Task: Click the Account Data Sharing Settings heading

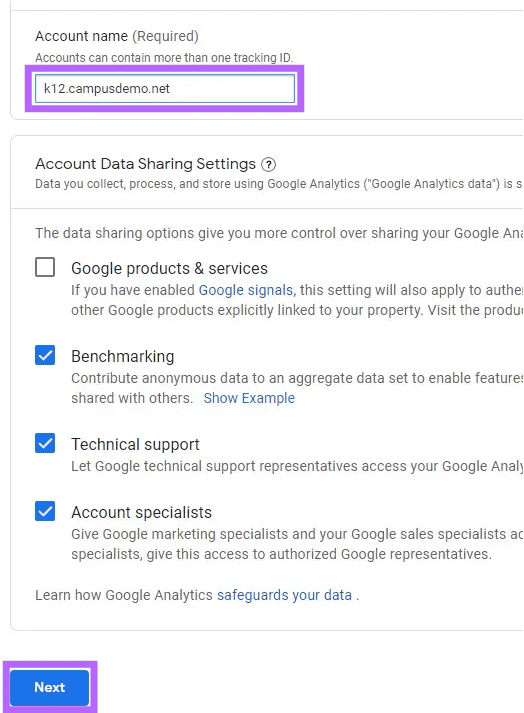Action: tap(146, 164)
